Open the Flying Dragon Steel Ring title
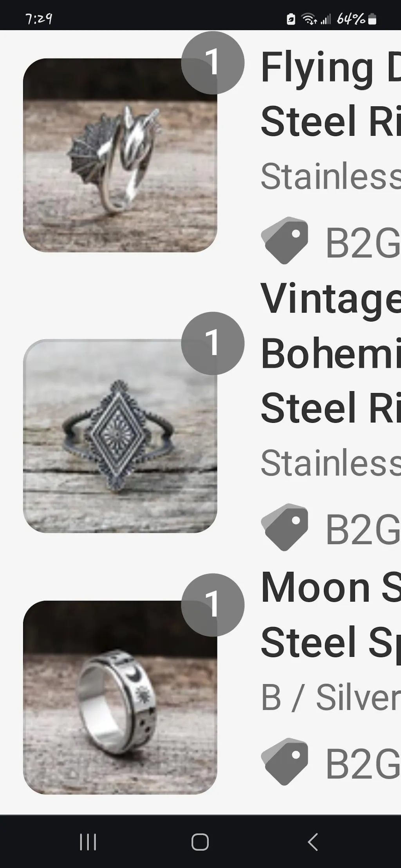401x868 pixels. pyautogui.click(x=331, y=94)
